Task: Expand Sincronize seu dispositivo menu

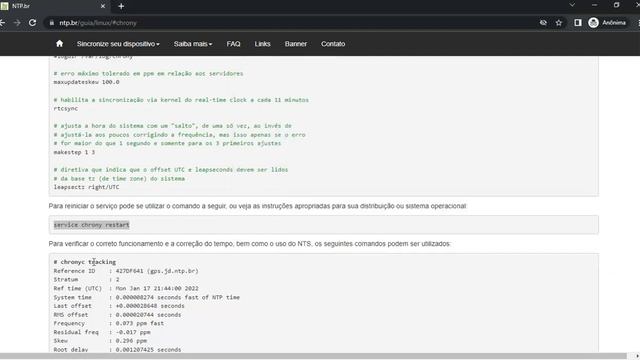Action: 118,44
